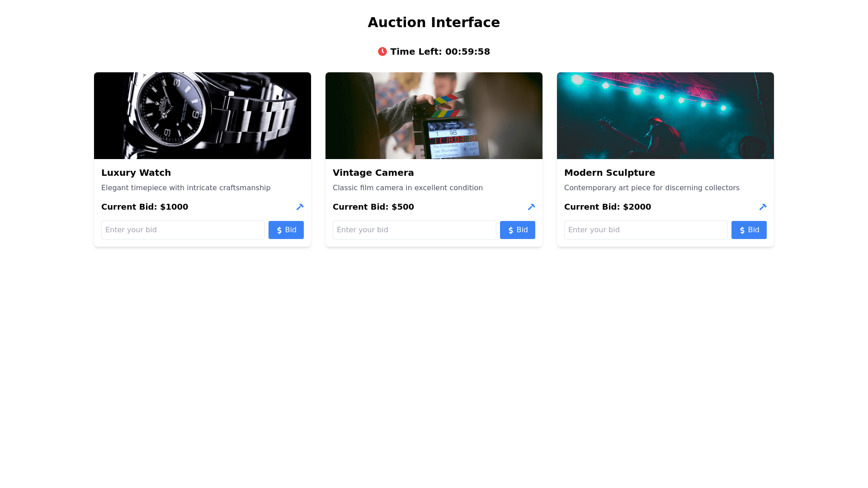Screen dimensions: 868x488
Task: Click the dollar sign icon in Modern Sculpture Bid button
Action: point(742,230)
